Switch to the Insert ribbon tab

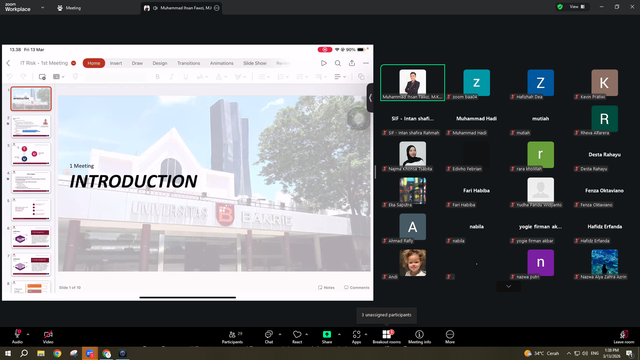116,63
